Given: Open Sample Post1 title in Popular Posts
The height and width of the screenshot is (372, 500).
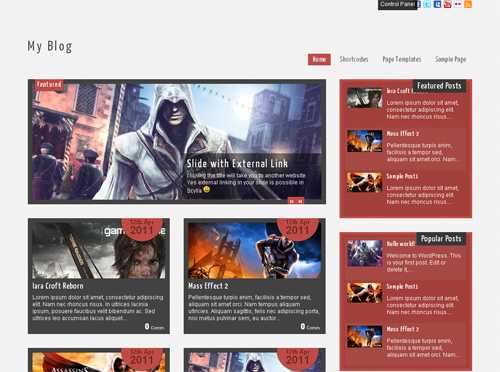Looking at the screenshot, I should [x=402, y=287].
